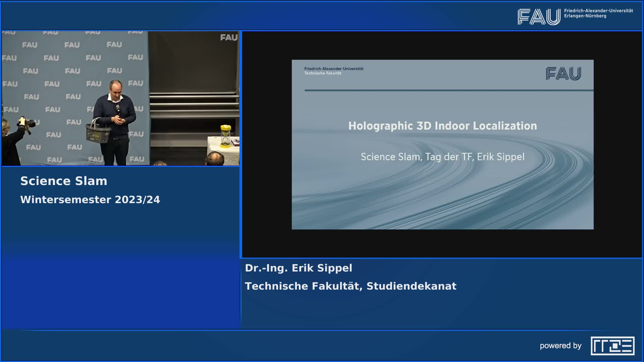Expand the speaker information section
Viewport: 644px width, 362px height.
299,268
